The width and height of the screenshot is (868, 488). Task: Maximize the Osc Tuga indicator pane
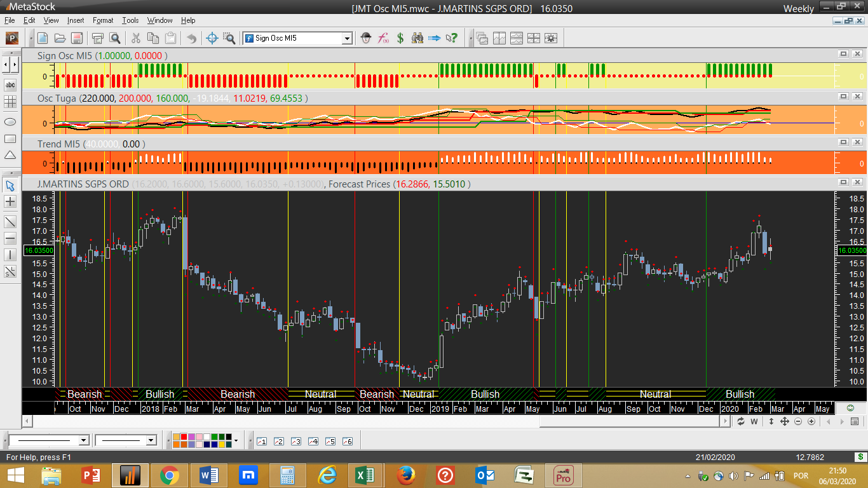[843, 97]
